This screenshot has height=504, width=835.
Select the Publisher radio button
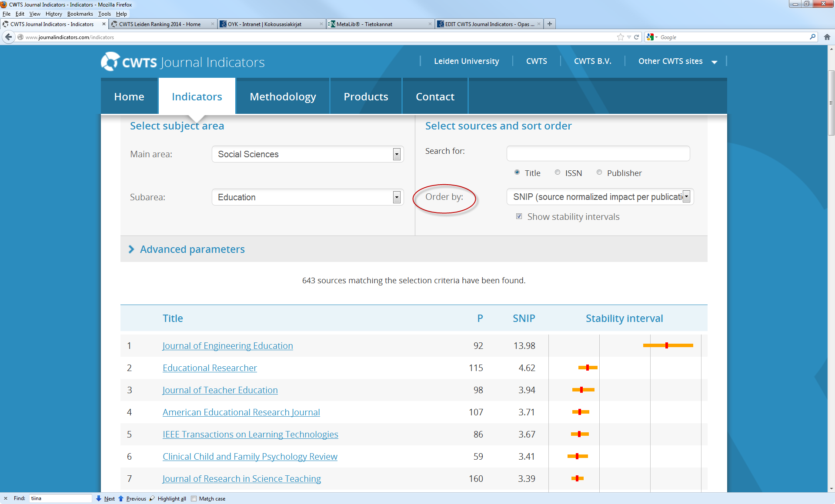point(599,172)
